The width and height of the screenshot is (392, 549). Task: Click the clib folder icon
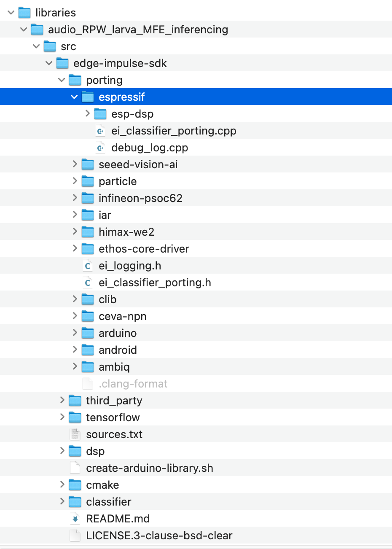click(88, 299)
